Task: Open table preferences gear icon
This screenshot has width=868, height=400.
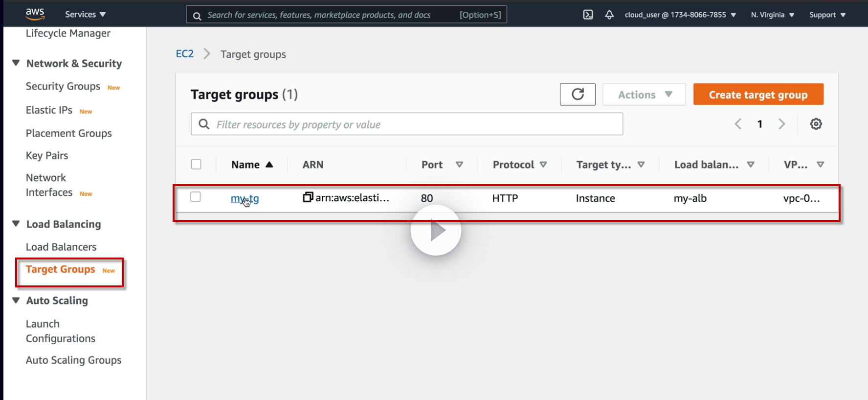Action: tap(816, 124)
